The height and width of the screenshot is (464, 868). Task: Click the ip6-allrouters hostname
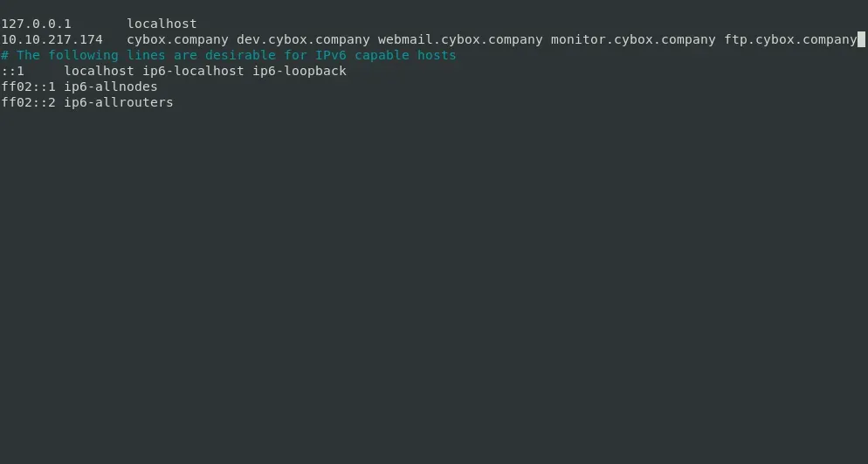pos(119,102)
